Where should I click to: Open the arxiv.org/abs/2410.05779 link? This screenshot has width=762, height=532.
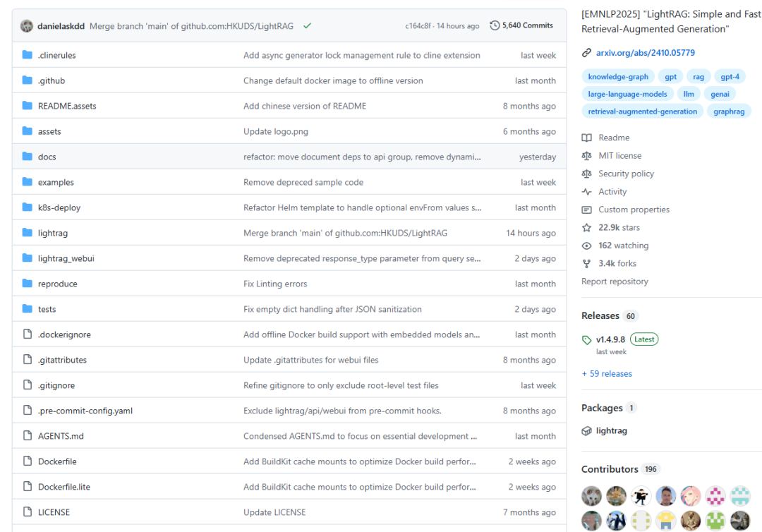(x=646, y=52)
